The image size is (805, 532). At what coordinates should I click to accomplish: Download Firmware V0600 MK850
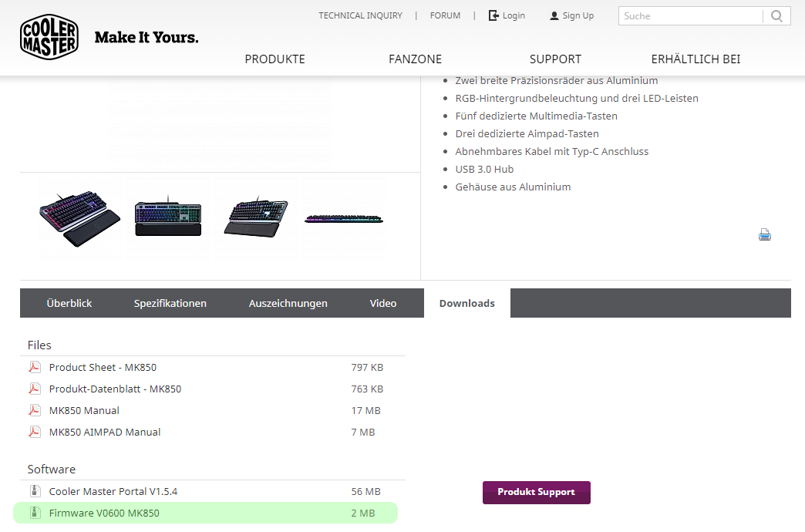(104, 513)
